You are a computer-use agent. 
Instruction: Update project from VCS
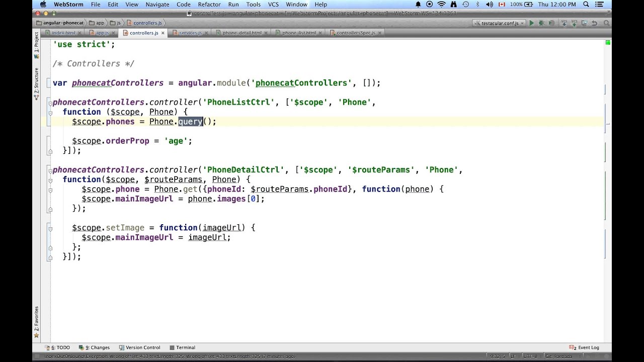[565, 23]
